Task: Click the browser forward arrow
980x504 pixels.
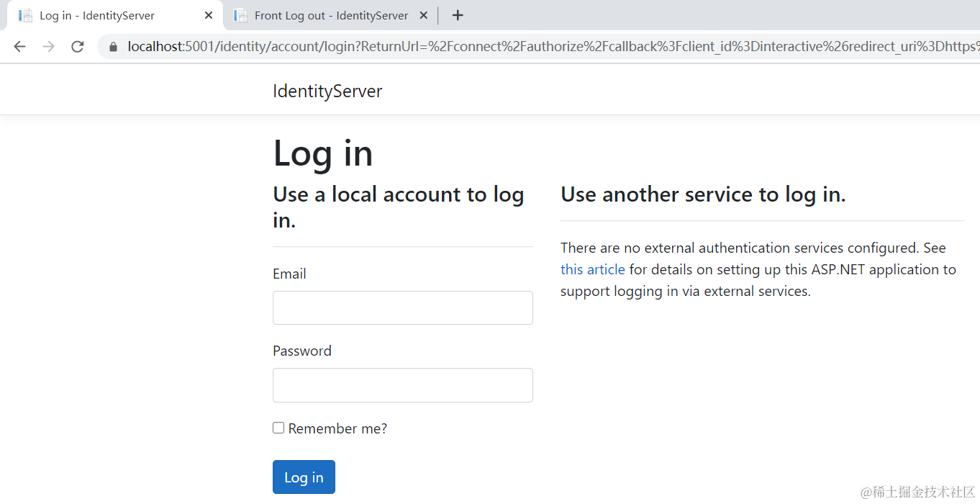Action: [x=48, y=46]
